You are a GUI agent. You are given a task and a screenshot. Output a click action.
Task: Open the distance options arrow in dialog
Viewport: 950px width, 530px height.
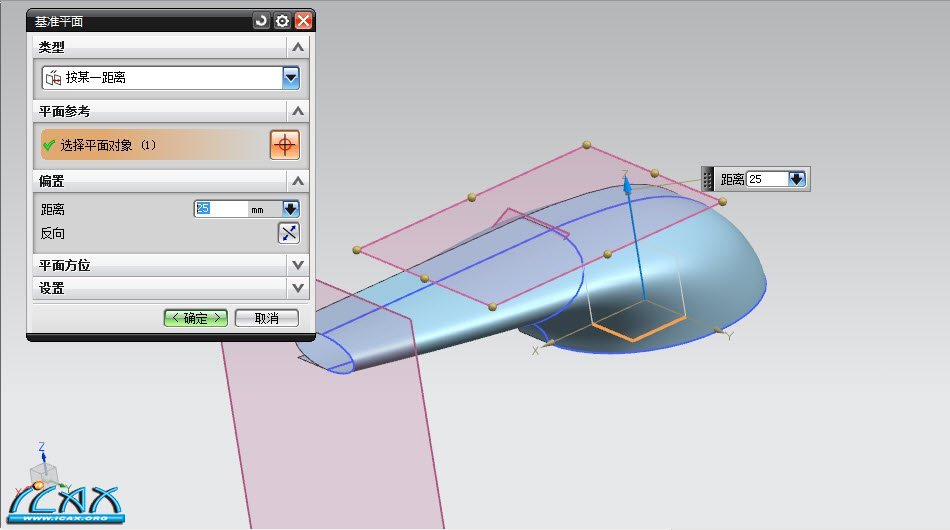(290, 209)
